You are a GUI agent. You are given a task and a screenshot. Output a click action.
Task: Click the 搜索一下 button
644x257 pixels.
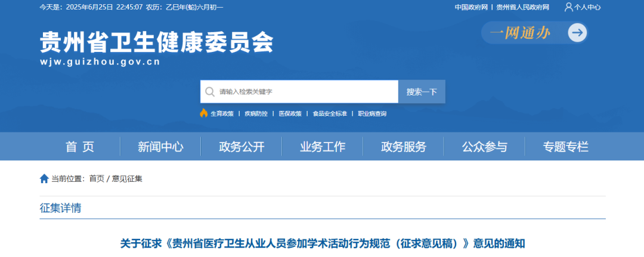[x=422, y=92]
